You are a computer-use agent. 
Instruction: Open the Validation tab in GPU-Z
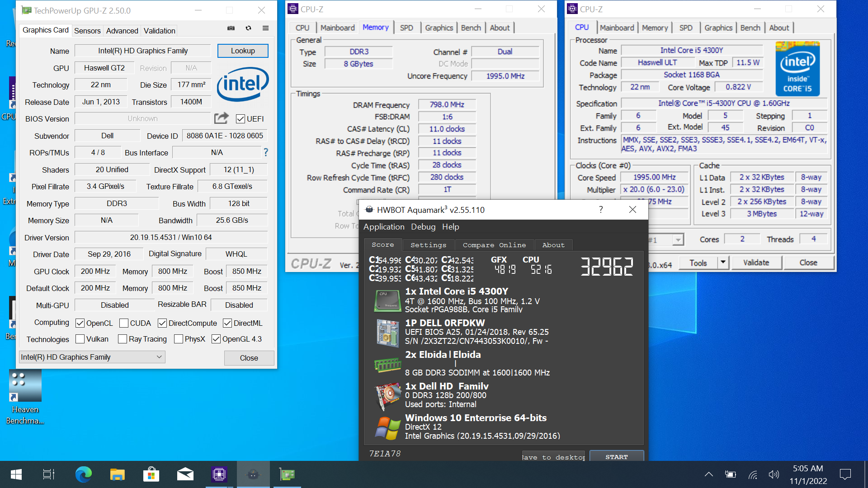[x=159, y=31]
